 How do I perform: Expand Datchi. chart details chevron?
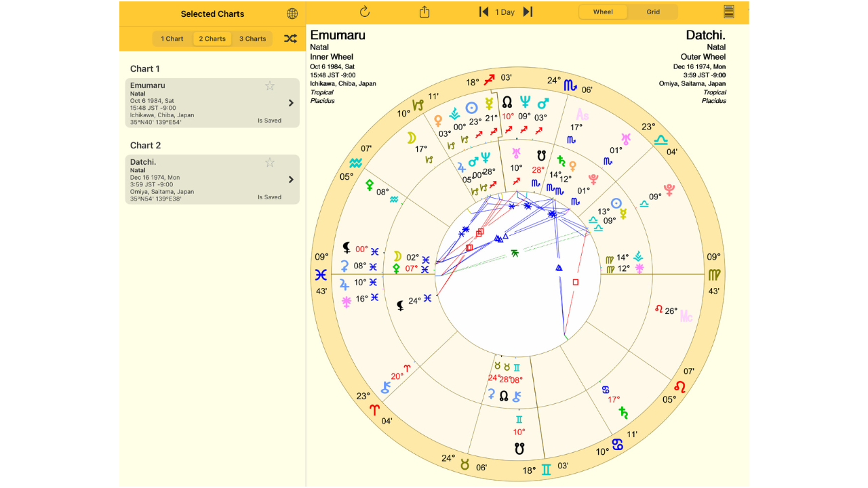[x=291, y=180]
